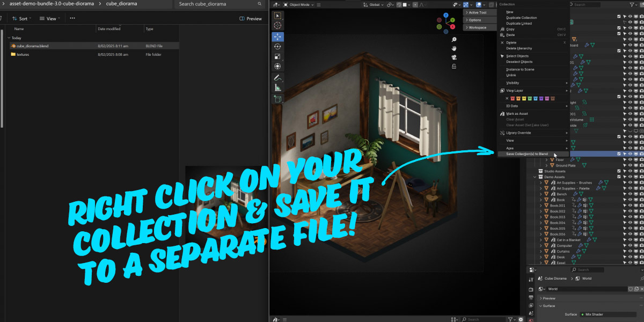Select the 3D Cursor tool
Screen dimensions: 644x322
pos(277,25)
